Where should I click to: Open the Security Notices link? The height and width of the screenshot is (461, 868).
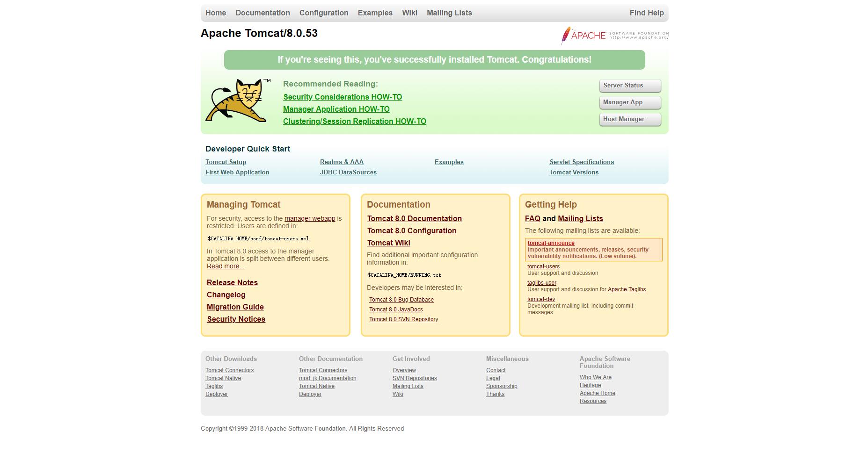point(236,319)
